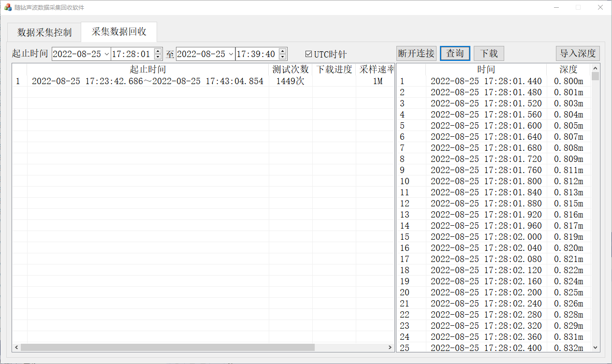Decrease end time with down spinner arrow
Image resolution: width=612 pixels, height=364 pixels.
pyautogui.click(x=282, y=57)
